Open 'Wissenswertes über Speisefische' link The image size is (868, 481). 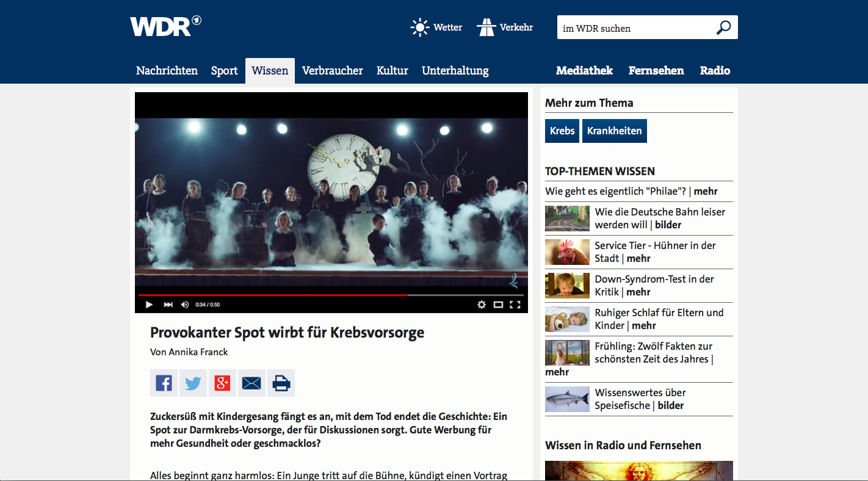640,399
